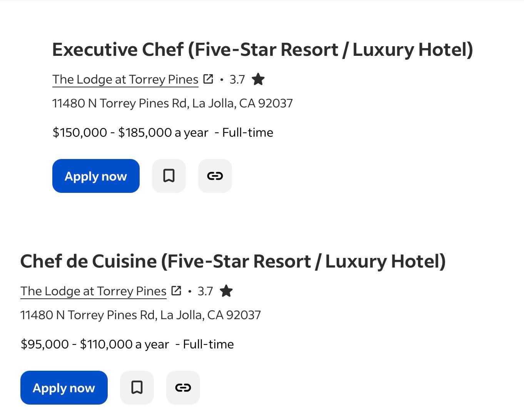Click the $150,000 - $185,000 salary text

pos(130,132)
